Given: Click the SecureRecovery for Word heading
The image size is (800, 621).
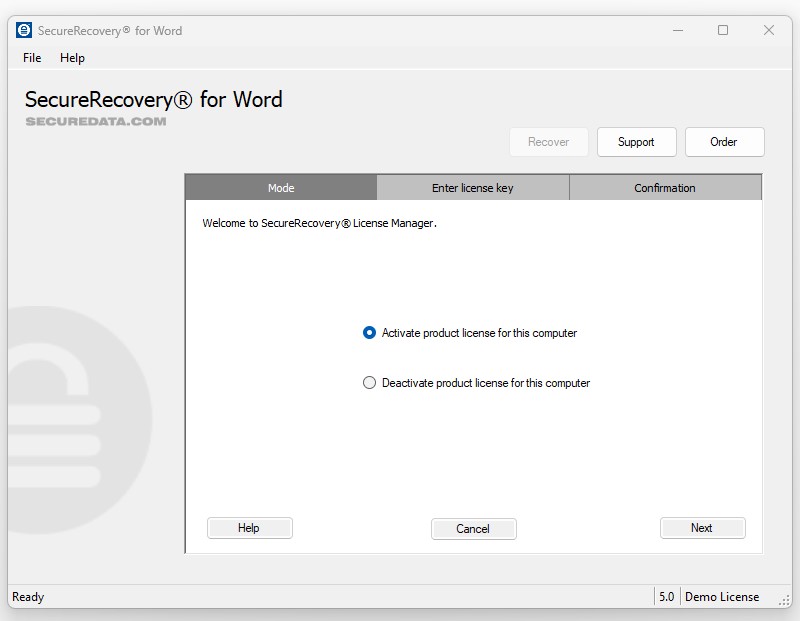Looking at the screenshot, I should [153, 99].
